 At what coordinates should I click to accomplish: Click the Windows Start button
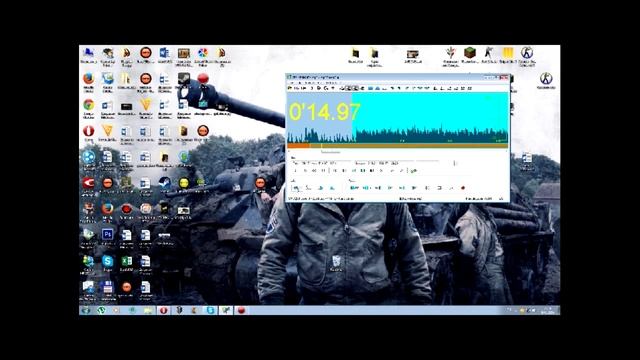pyautogui.click(x=86, y=311)
